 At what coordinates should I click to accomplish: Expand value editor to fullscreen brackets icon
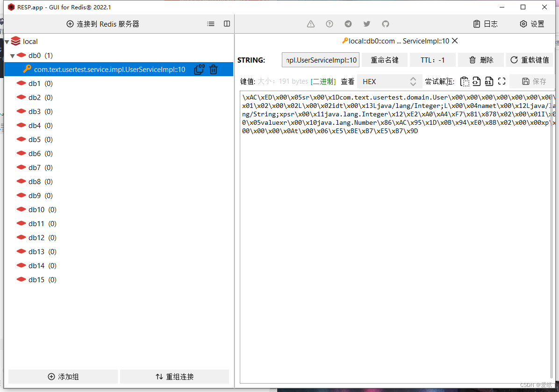[x=502, y=81]
